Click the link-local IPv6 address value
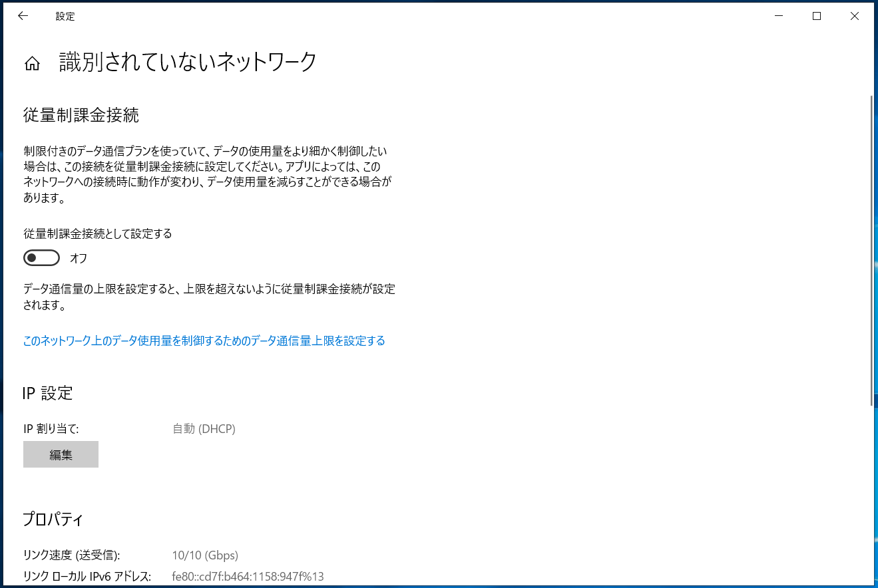878x588 pixels. point(248,577)
